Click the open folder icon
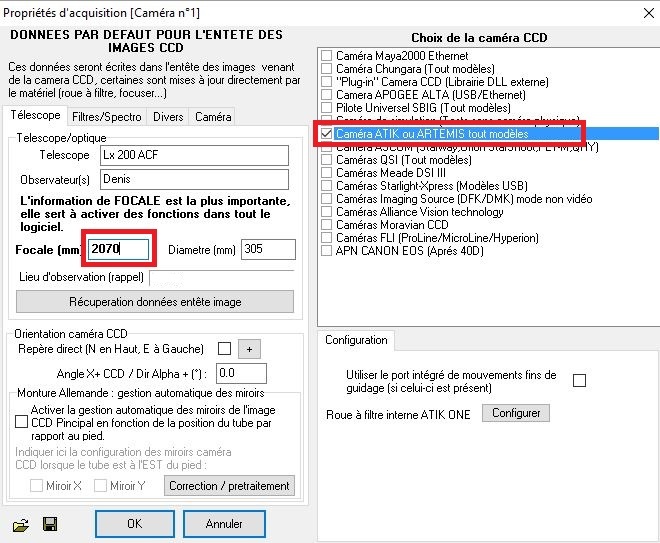The height and width of the screenshot is (543, 660). 20,525
